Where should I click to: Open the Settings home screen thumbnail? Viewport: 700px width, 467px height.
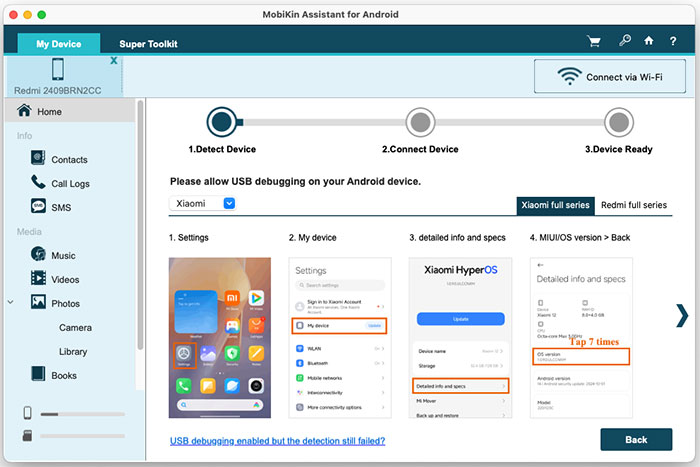[x=220, y=338]
